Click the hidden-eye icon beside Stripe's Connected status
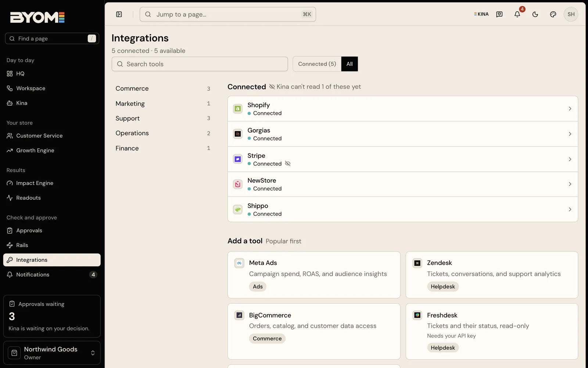This screenshot has width=588, height=368. coord(288,163)
